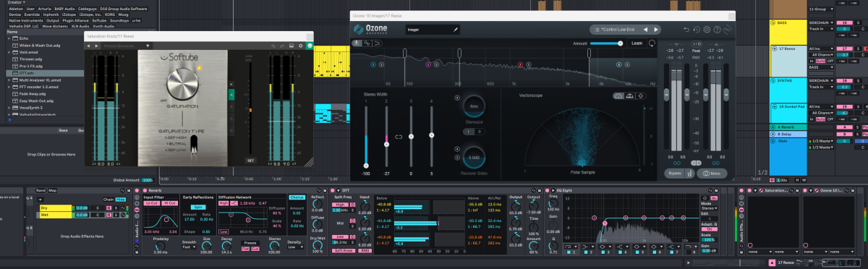The height and width of the screenshot is (269, 868).
Task: Click Reverb Freeze button
Action: 250,242
